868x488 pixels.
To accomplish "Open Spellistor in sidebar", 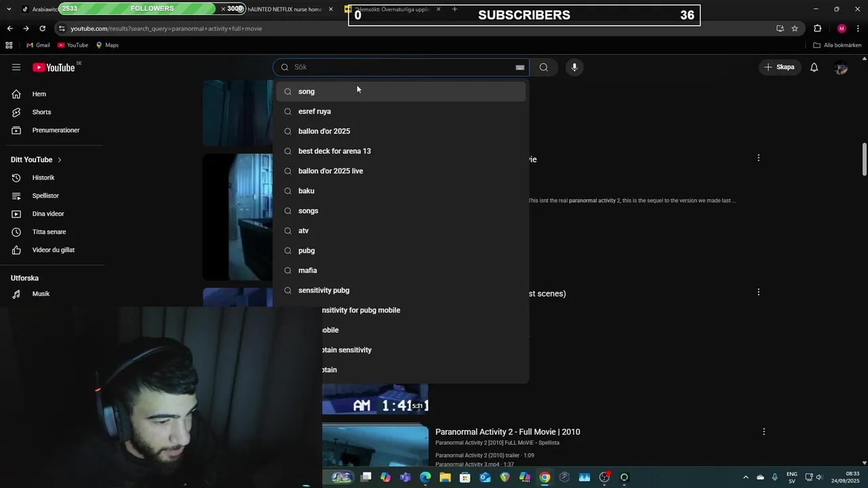I will coord(54,196).
